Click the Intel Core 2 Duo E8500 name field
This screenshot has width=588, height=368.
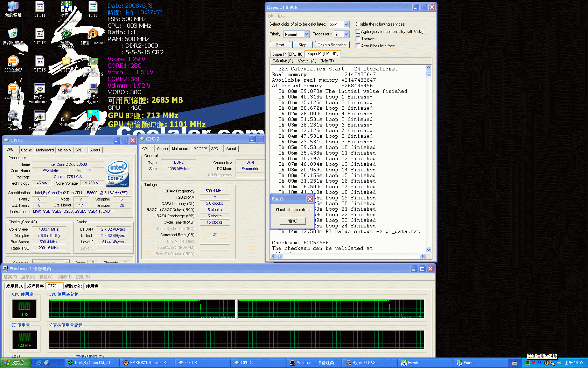coord(68,164)
